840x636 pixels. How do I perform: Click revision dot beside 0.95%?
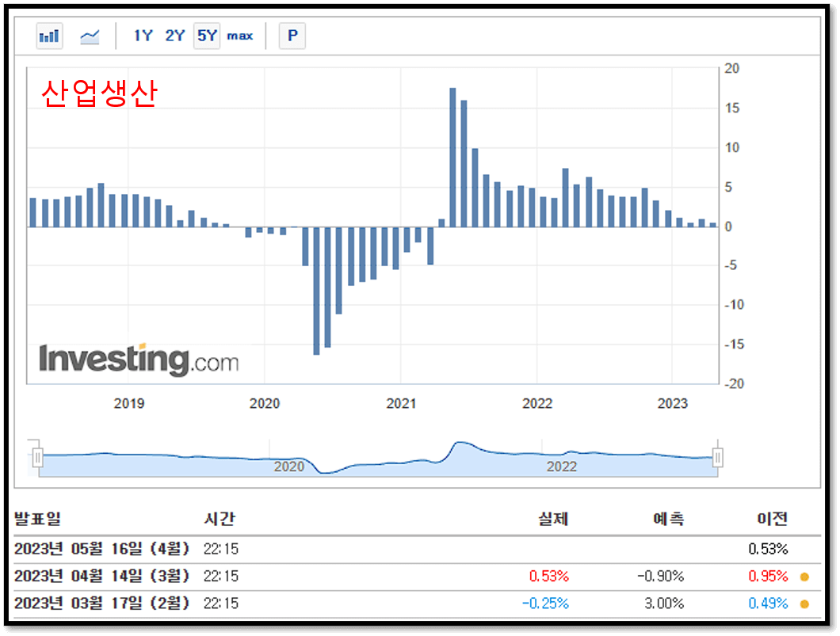coord(804,577)
